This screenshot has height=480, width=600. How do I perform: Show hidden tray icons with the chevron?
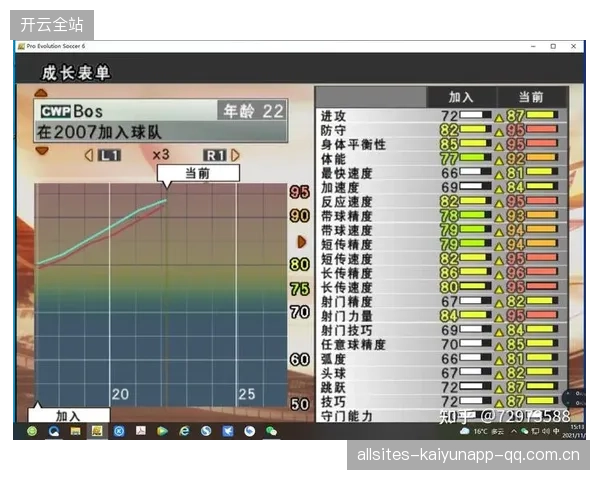point(514,431)
